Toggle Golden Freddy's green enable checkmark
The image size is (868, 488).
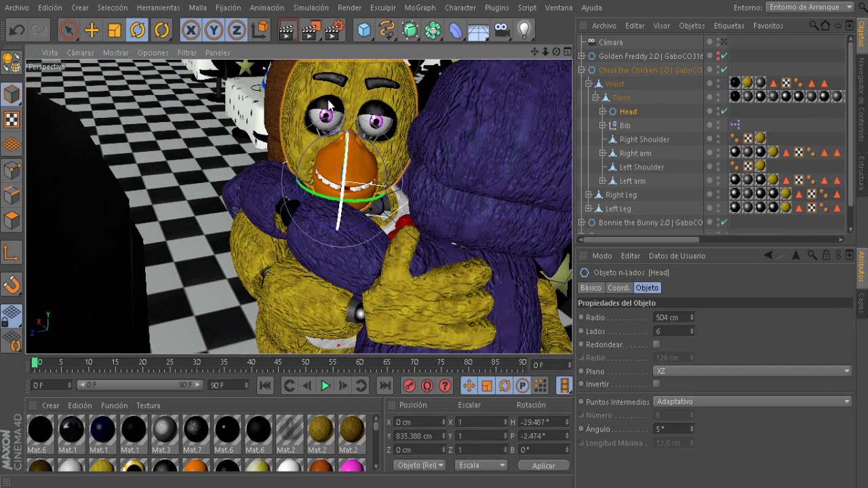point(724,56)
